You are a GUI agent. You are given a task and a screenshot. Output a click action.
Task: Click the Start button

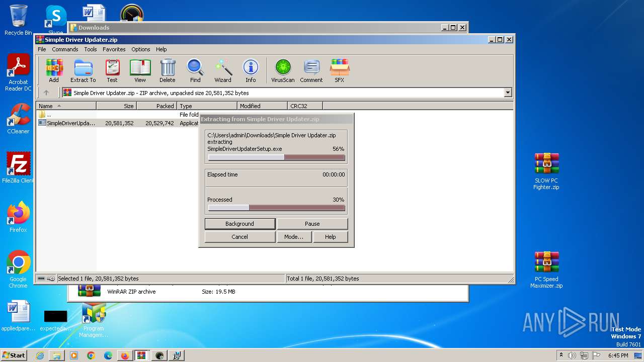pos(14,355)
